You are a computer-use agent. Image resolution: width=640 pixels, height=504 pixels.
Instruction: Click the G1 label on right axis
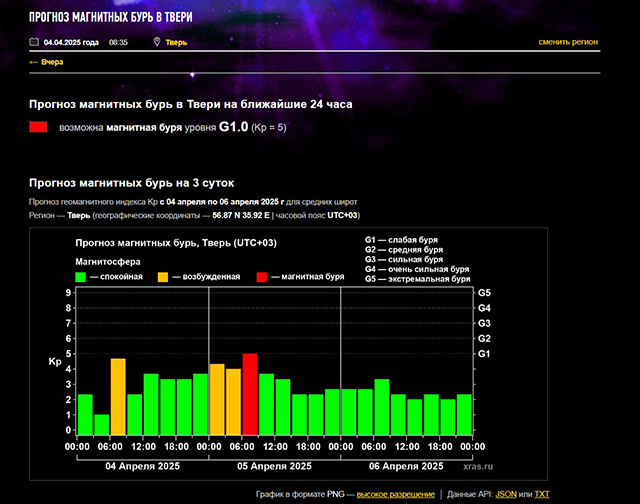484,354
